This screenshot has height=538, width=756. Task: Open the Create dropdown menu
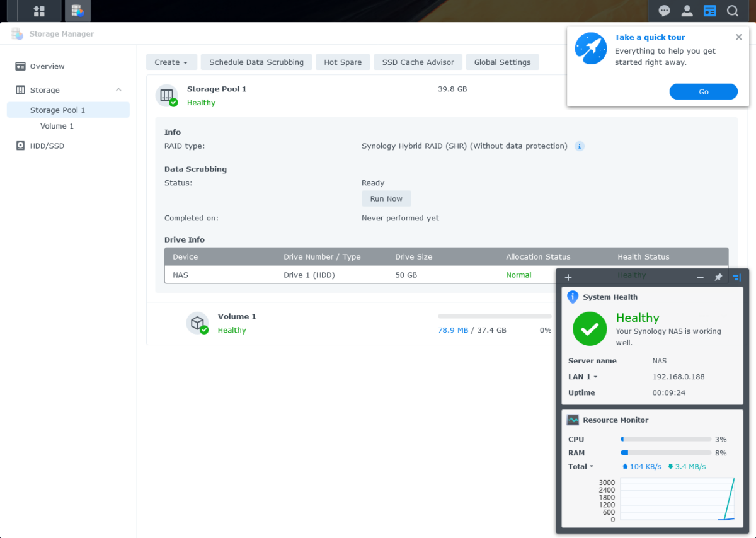[x=171, y=62]
